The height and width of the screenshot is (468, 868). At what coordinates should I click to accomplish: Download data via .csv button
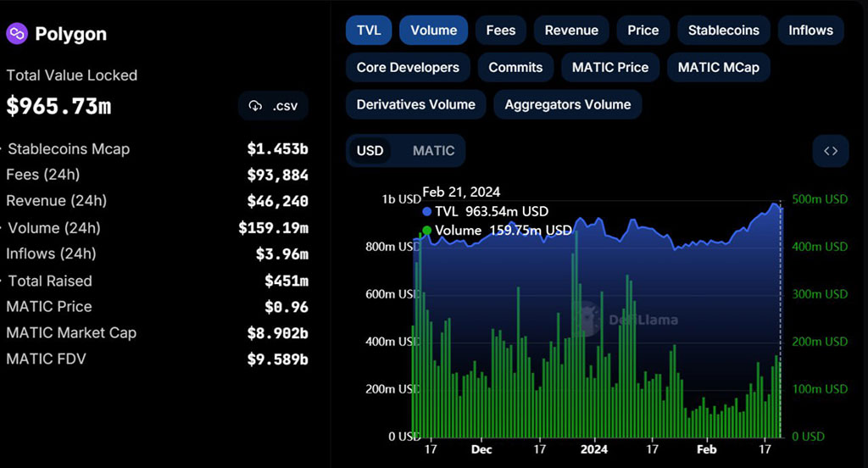tap(273, 106)
